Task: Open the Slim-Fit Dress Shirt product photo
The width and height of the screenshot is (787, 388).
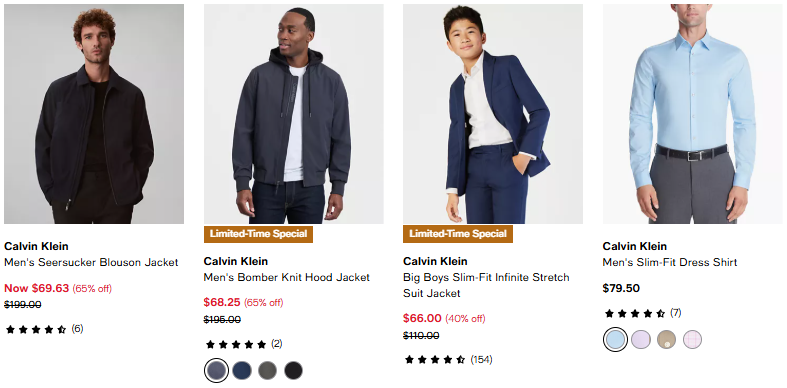Action: 693,114
